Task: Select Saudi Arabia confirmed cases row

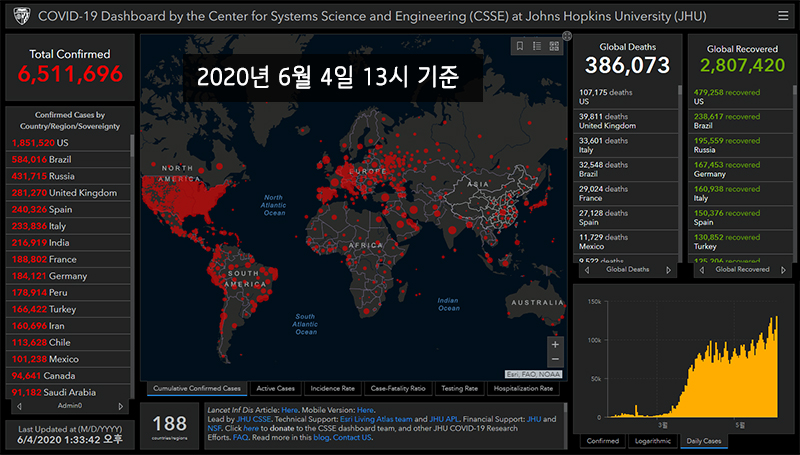Action: pyautogui.click(x=68, y=392)
